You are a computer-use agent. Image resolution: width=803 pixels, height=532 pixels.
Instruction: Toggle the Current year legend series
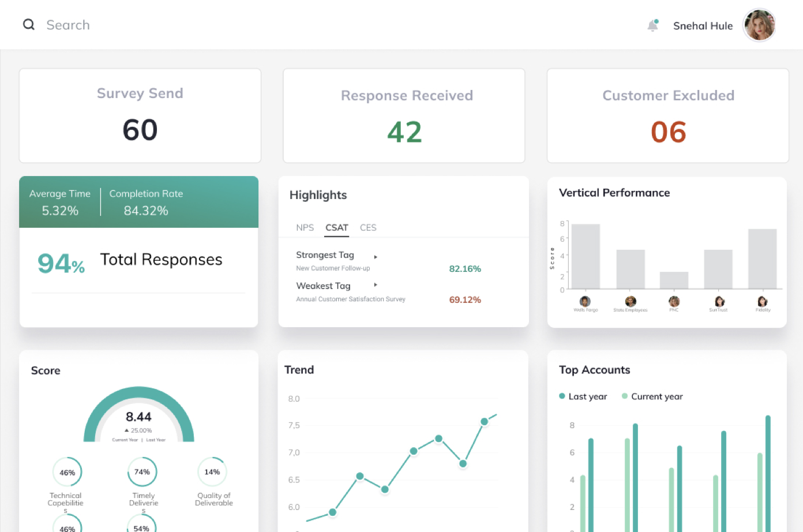click(652, 396)
